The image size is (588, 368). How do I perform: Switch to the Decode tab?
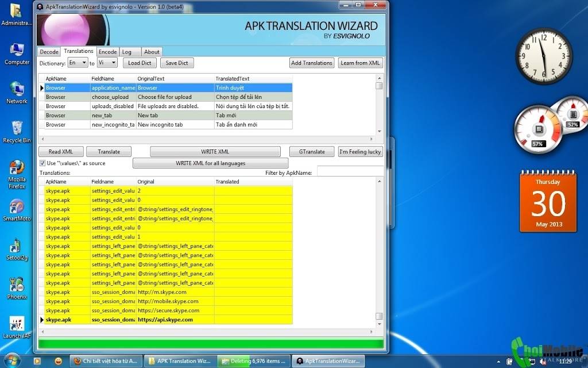coord(49,52)
